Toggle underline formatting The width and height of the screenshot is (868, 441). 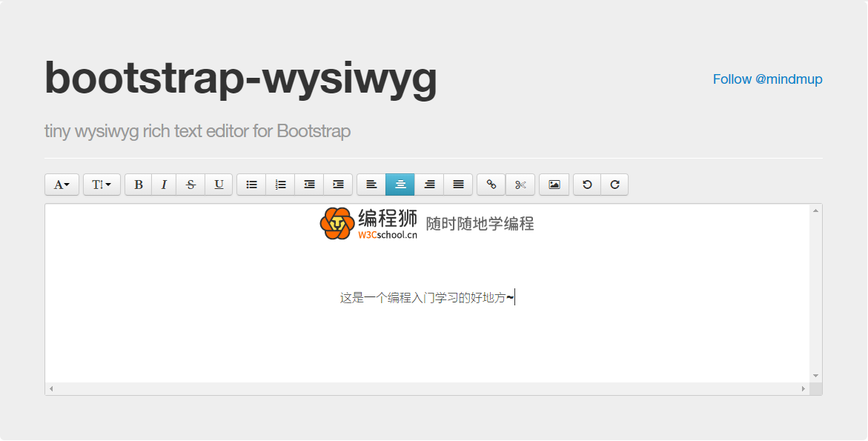pos(219,185)
